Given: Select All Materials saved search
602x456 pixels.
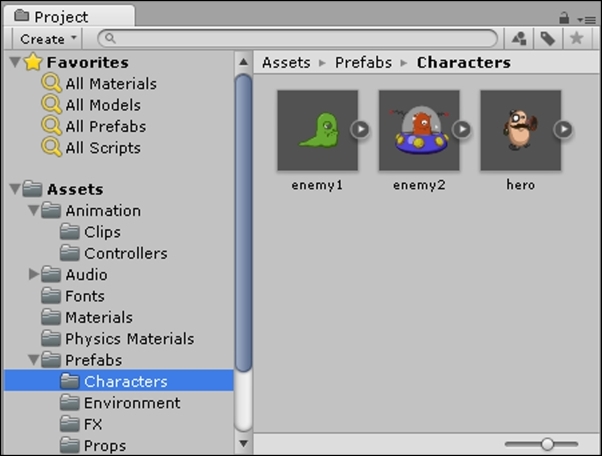Looking at the screenshot, I should (111, 84).
